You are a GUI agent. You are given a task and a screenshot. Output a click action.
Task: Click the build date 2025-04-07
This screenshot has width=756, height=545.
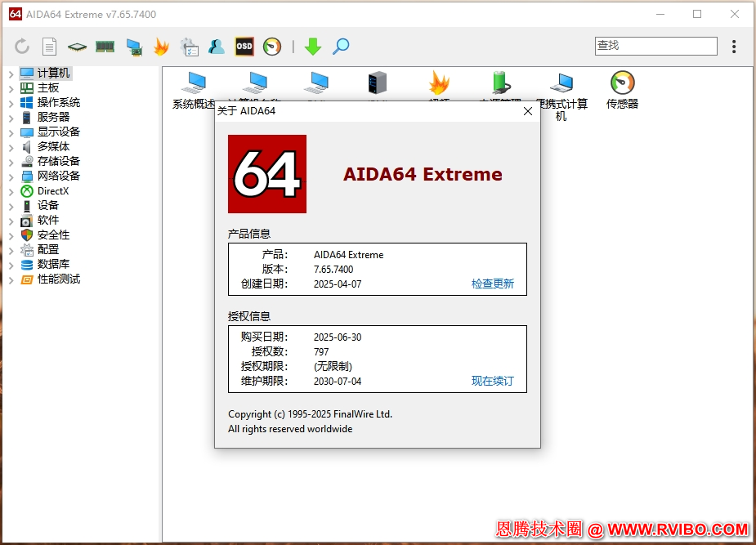tap(338, 284)
